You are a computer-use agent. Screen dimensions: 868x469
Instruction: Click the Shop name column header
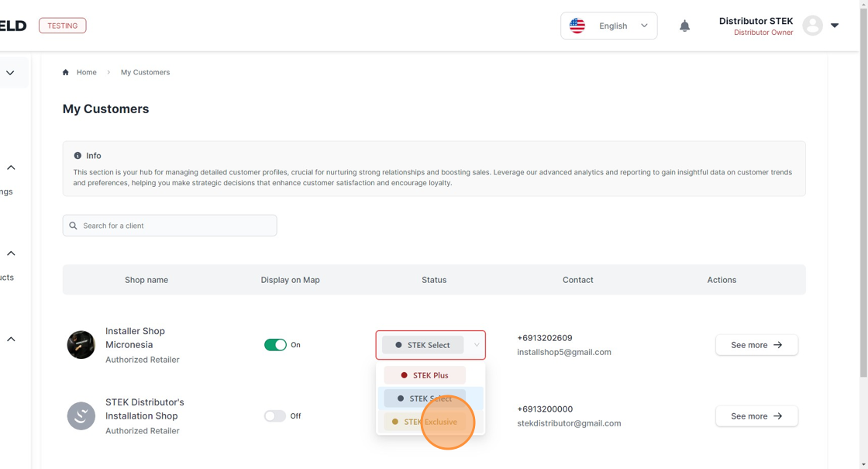(146, 280)
